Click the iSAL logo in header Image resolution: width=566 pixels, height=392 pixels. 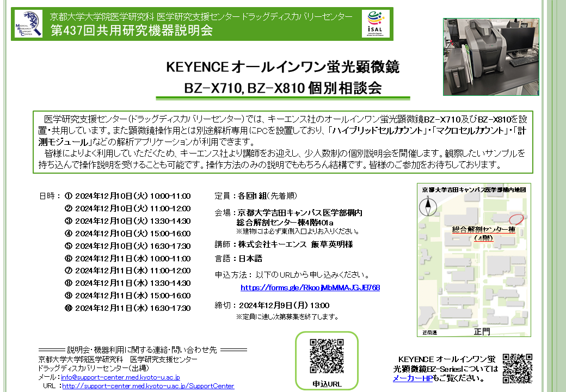pos(376,23)
